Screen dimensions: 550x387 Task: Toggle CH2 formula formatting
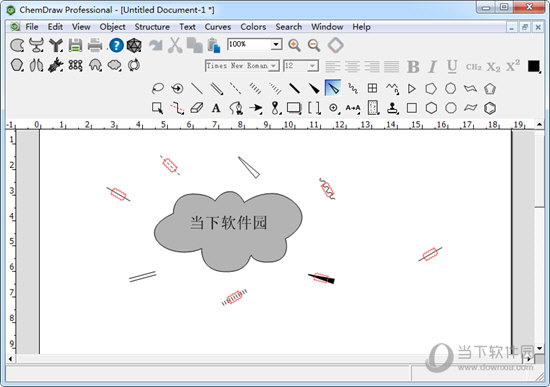point(474,67)
